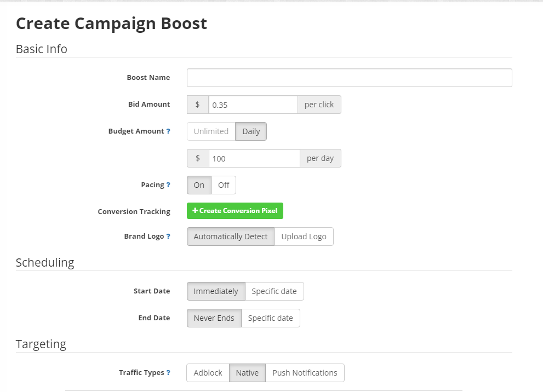Select Adblock traffic type

click(x=208, y=373)
